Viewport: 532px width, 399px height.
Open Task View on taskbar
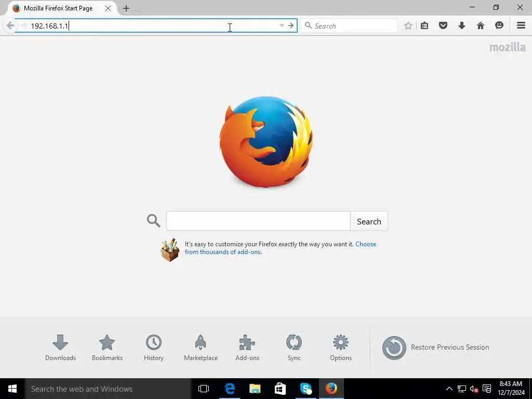pos(204,389)
